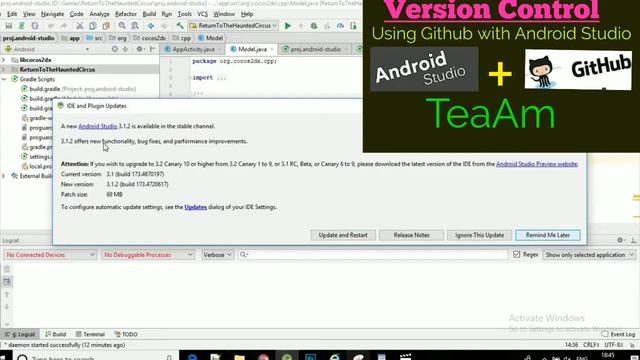Click the Paste icon in the toolbar
This screenshot has height=360, width=640.
106,26
